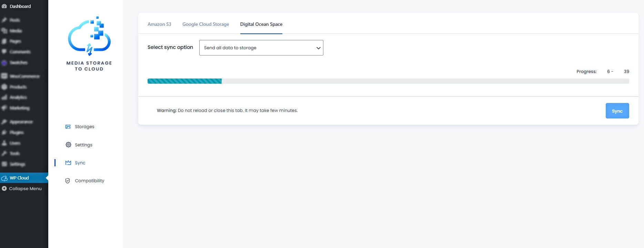Click the 'Progress:' label
The image size is (644, 248).
click(586, 71)
